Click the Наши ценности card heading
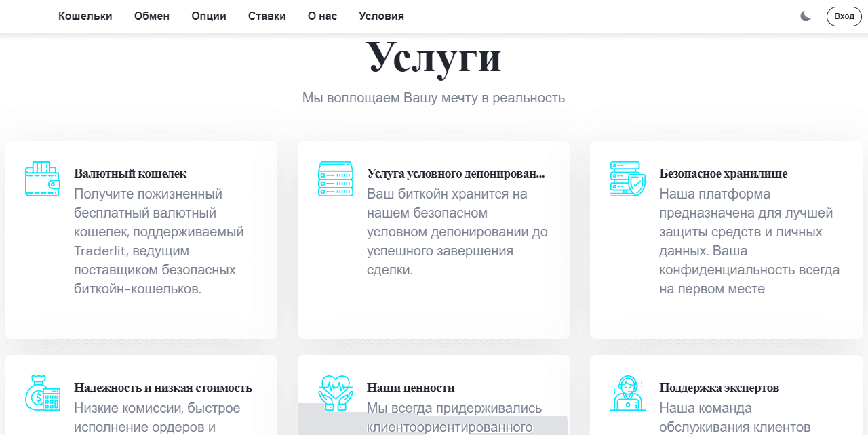Viewport: 868px width, 435px height. [410, 387]
